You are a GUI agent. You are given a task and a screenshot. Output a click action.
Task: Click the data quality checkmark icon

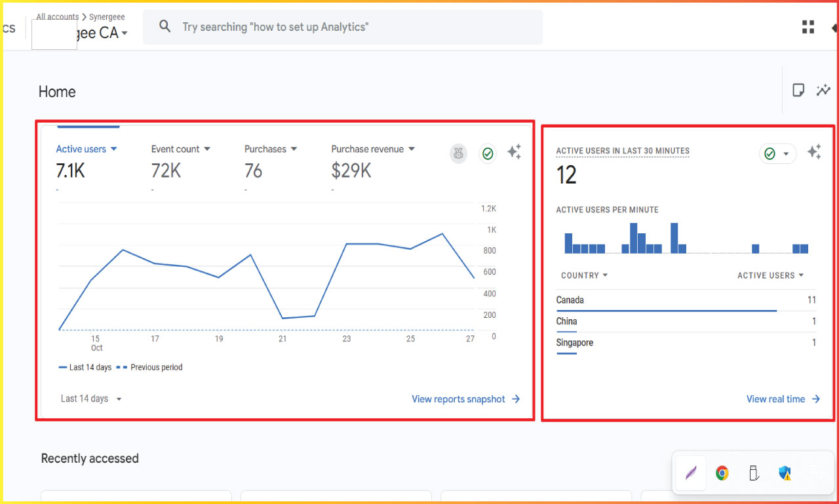(x=488, y=153)
